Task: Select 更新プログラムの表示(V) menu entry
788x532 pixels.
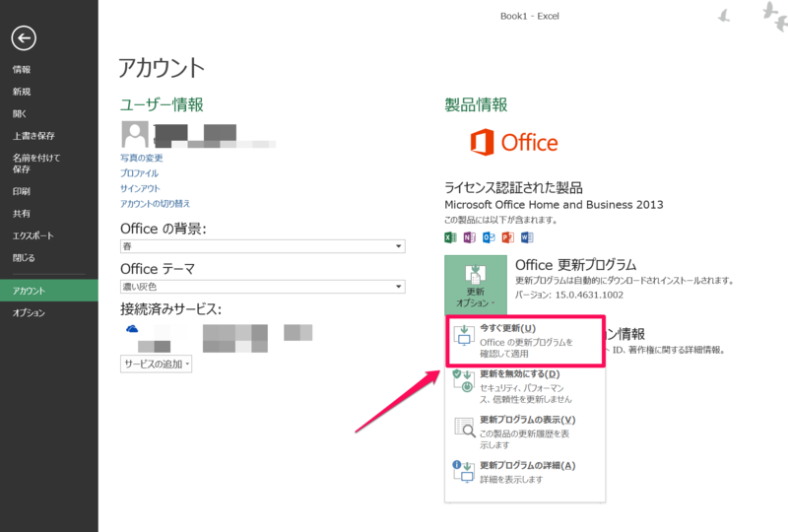Action: [525, 432]
